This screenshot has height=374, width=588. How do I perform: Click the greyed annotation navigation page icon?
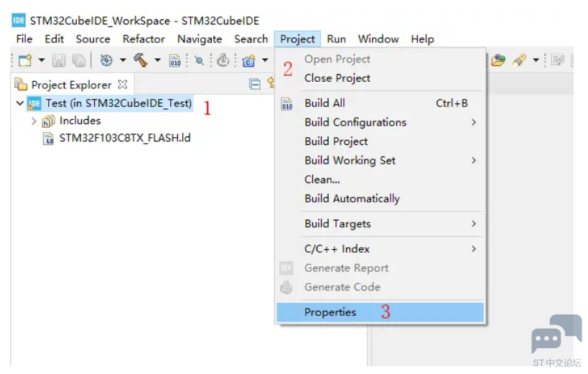tap(558, 60)
